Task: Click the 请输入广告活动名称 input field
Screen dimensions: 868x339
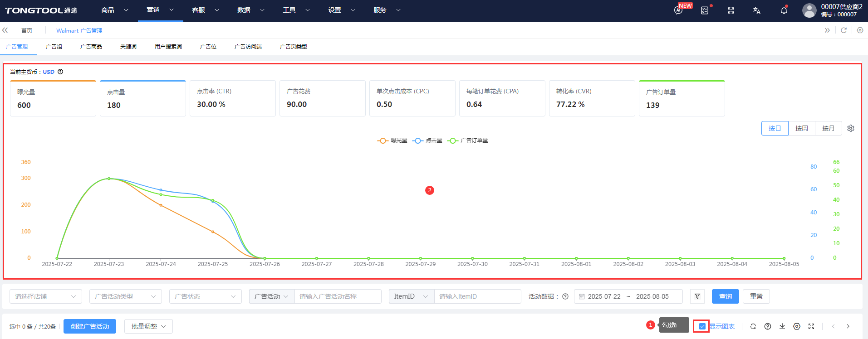Action: (x=338, y=296)
